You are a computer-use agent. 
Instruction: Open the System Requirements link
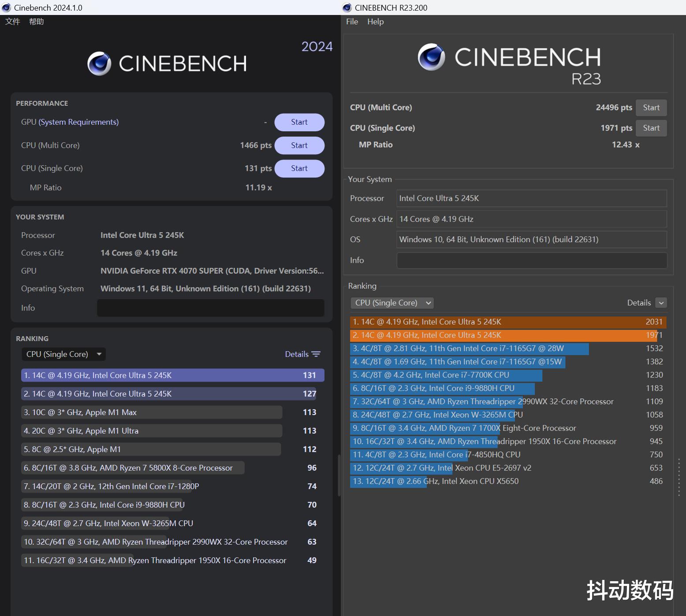tap(78, 122)
